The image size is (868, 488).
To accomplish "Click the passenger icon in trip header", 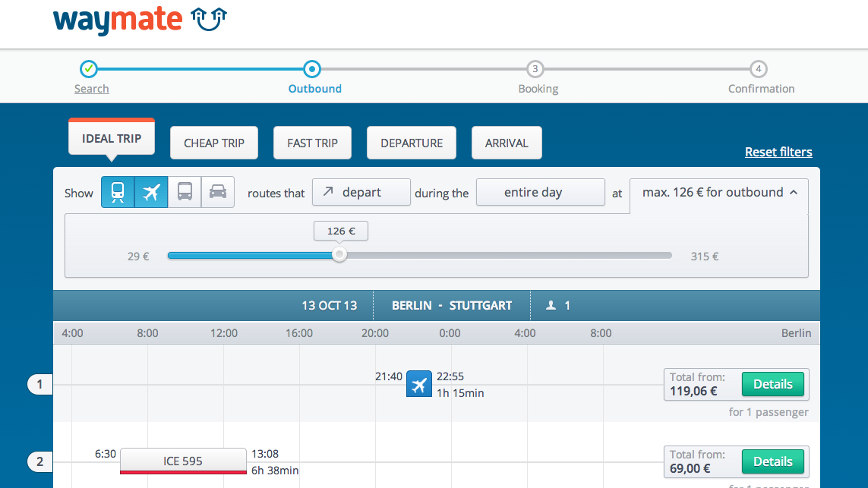I will pyautogui.click(x=551, y=305).
